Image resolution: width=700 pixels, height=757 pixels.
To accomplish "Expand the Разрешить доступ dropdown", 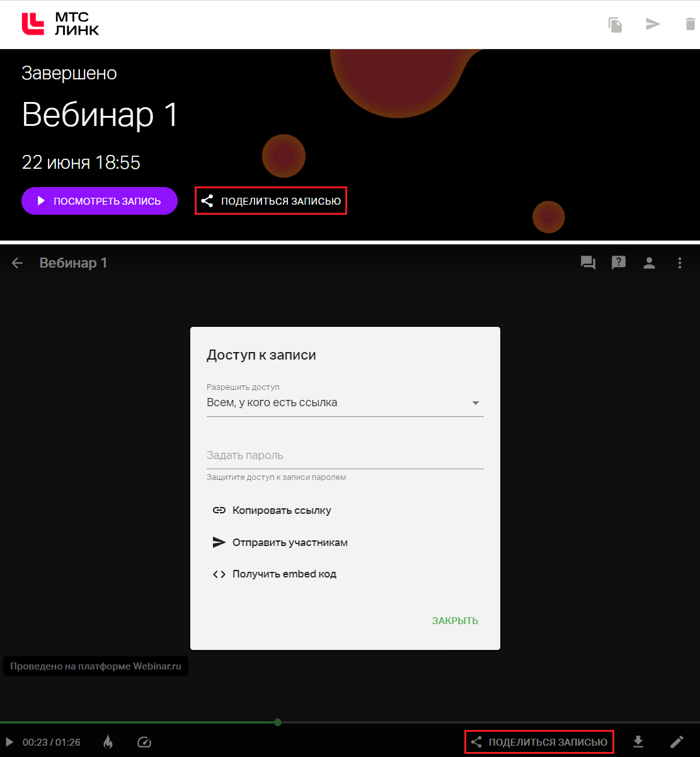I will [345, 403].
